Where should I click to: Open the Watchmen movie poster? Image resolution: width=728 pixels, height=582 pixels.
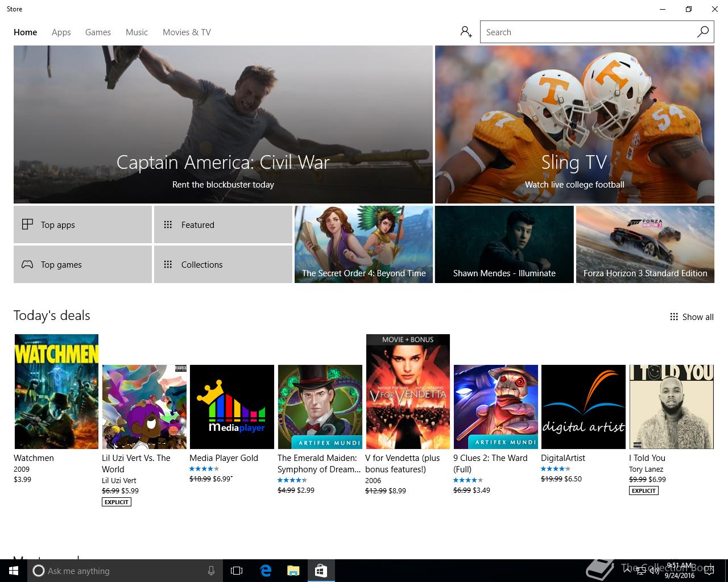point(56,392)
